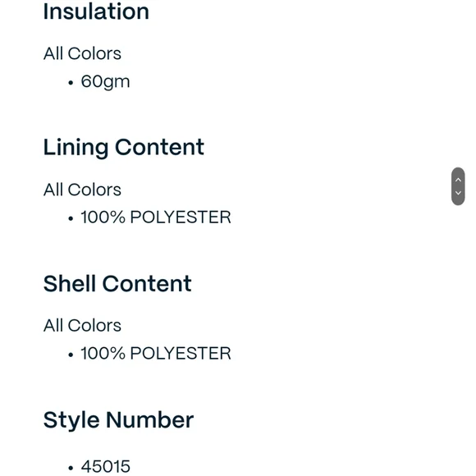Click 100% POLYESTER under Lining Content
476x476 pixels.
pyautogui.click(x=156, y=217)
